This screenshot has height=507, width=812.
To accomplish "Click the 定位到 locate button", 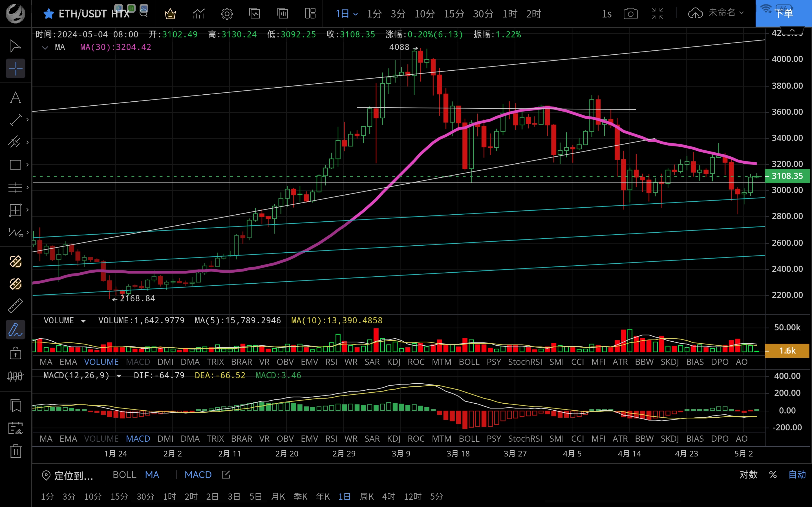I will (68, 475).
